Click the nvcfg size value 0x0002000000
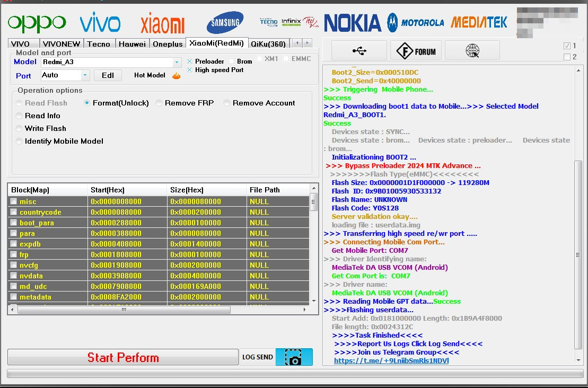The width and height of the screenshot is (588, 388). [195, 265]
